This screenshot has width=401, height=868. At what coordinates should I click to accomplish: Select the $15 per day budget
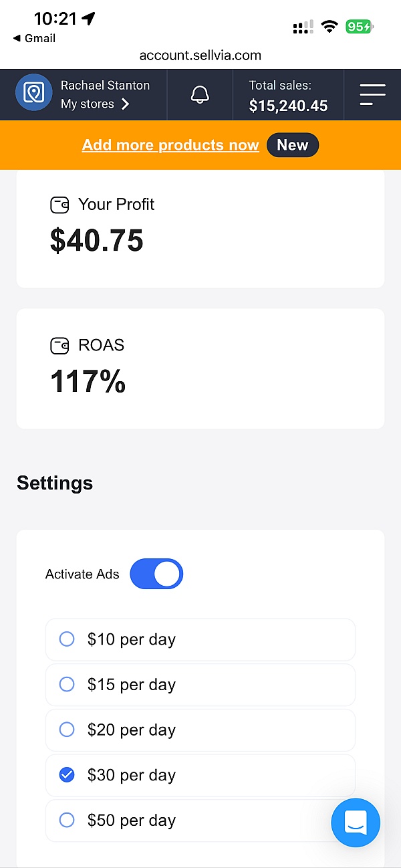point(67,684)
